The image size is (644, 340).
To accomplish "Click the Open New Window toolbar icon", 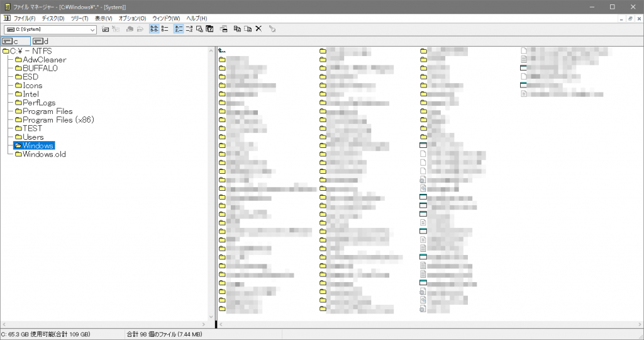I will 225,29.
